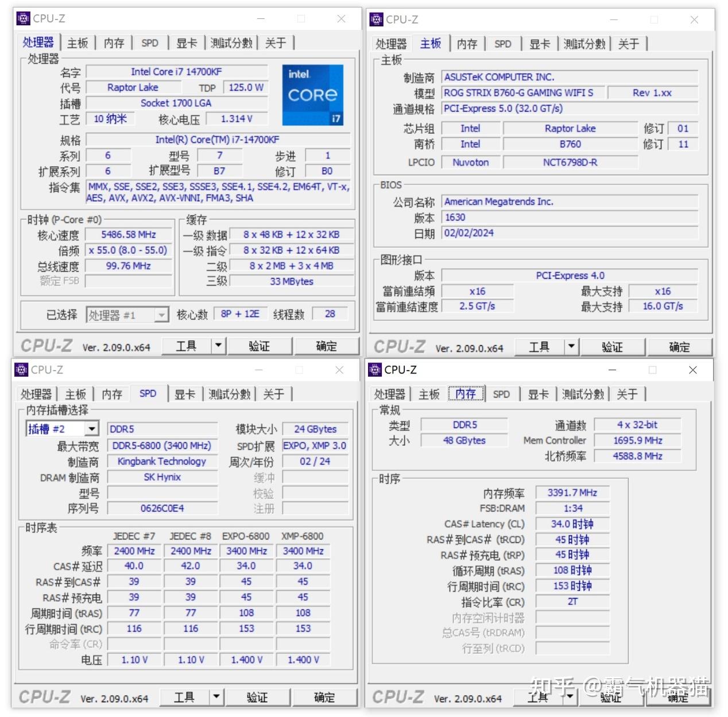Click the DRAM 制造商 SK Hynix field
Viewport: 728px width, 717px height.
click(162, 477)
